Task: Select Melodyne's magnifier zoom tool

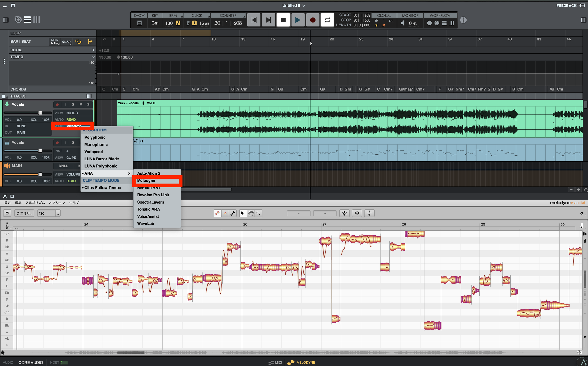Action: [258, 213]
